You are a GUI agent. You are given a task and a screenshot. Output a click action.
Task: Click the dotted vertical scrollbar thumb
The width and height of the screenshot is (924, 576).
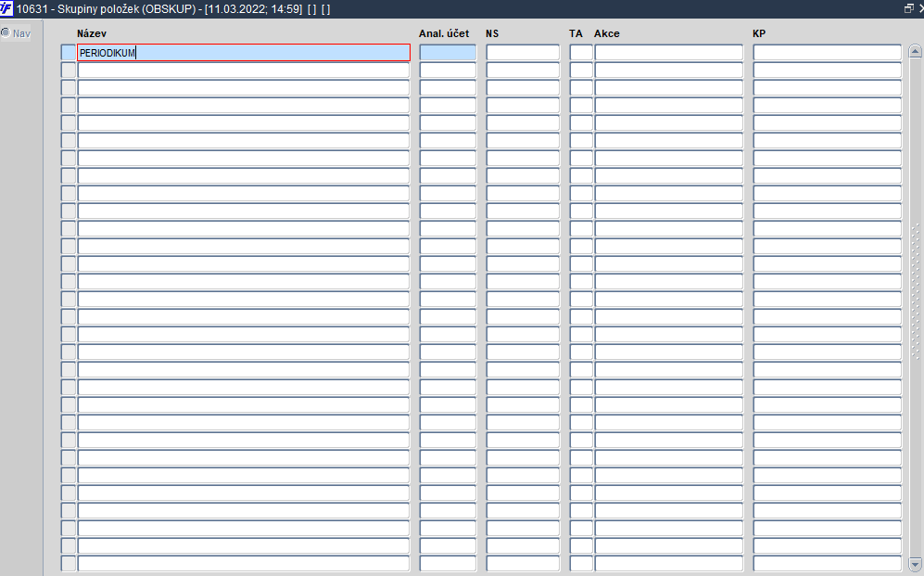coord(915,291)
